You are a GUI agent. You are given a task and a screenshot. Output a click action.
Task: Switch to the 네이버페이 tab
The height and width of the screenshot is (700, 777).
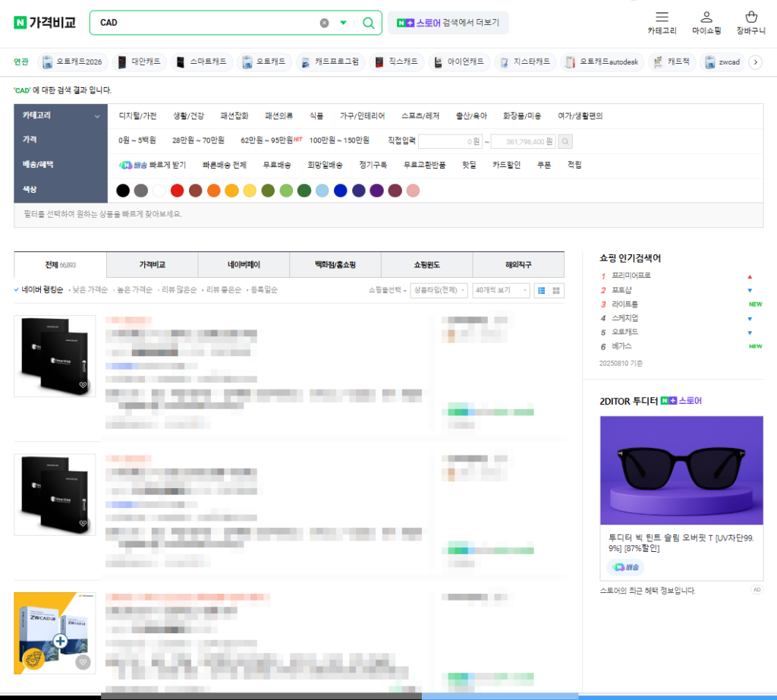244,264
